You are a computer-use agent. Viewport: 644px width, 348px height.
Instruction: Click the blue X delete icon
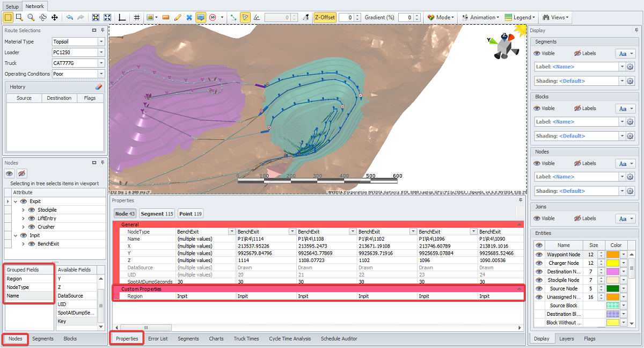tap(189, 17)
